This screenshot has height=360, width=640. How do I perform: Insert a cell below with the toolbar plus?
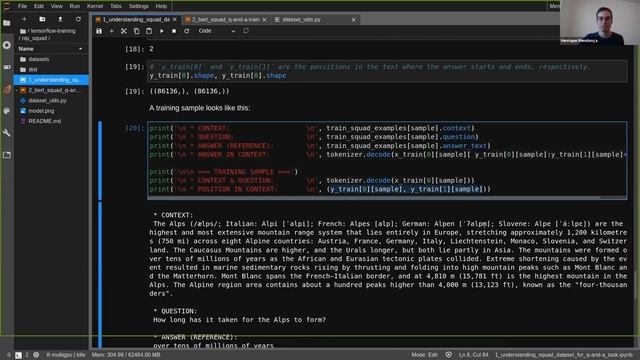pyautogui.click(x=111, y=31)
